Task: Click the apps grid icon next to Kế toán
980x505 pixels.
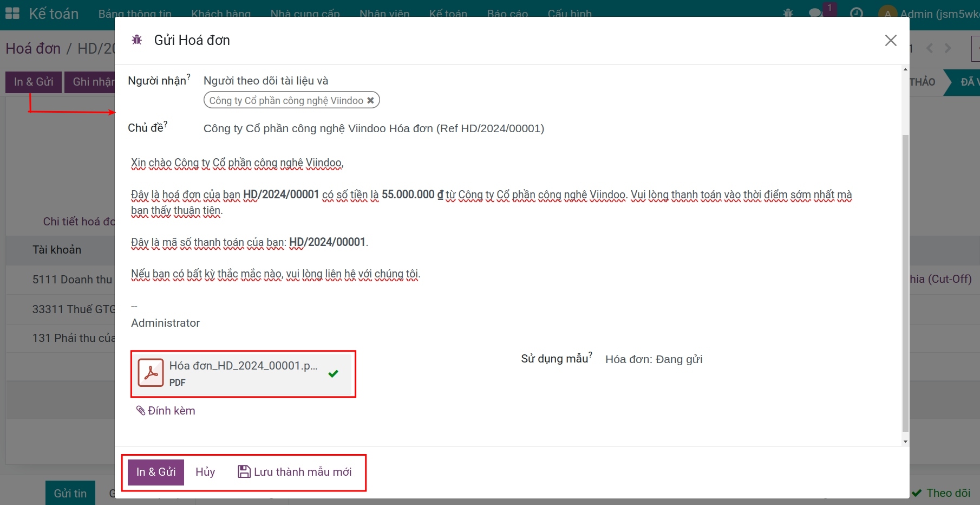Action: point(11,12)
